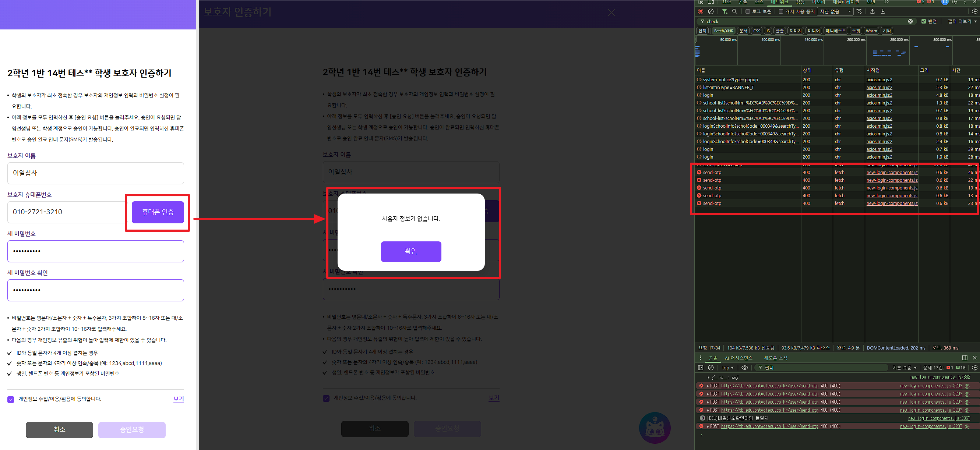Open the 제한 없음 throttling dropdown
Screen dimensions: 980x450
pos(835,11)
